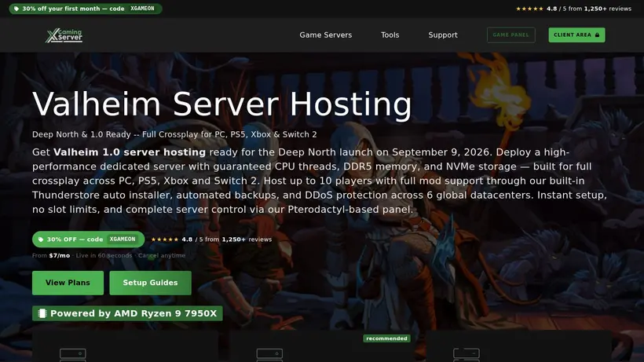This screenshot has width=644, height=362.
Task: Open the Support menu
Action: 443,35
